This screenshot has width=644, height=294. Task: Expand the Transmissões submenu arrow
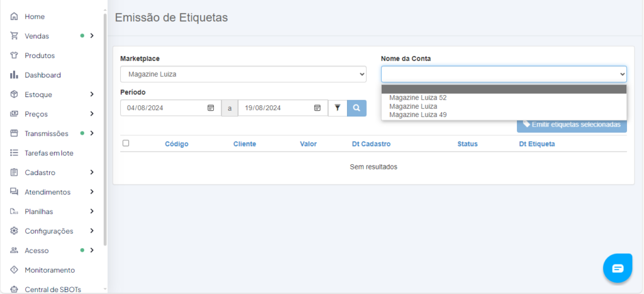(92, 133)
